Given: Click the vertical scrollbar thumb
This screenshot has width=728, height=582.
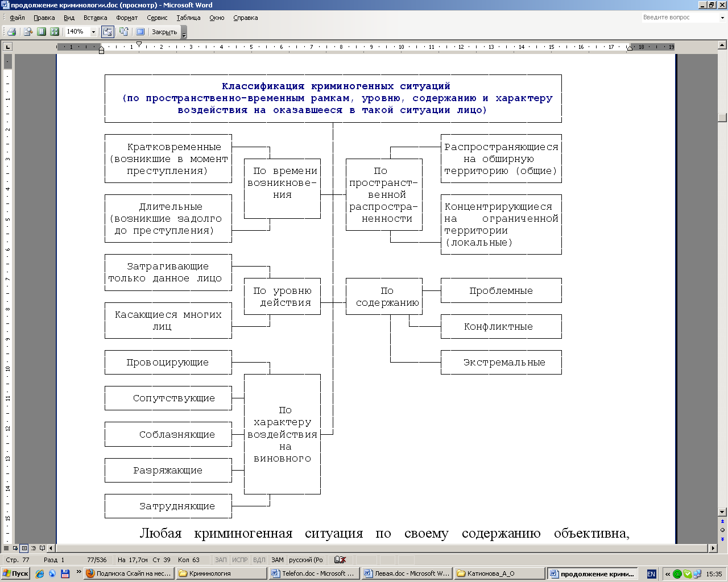Looking at the screenshot, I should click(x=722, y=118).
